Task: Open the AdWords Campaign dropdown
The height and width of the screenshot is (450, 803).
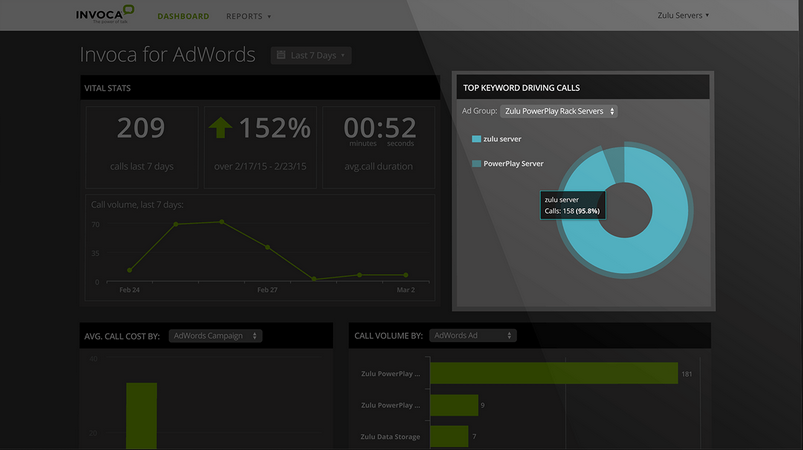Action: coord(215,336)
